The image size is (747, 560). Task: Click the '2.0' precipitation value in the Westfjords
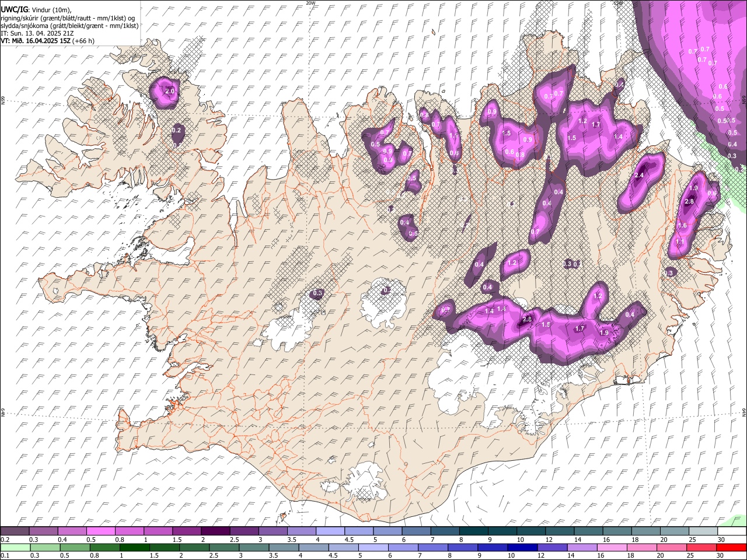click(170, 92)
